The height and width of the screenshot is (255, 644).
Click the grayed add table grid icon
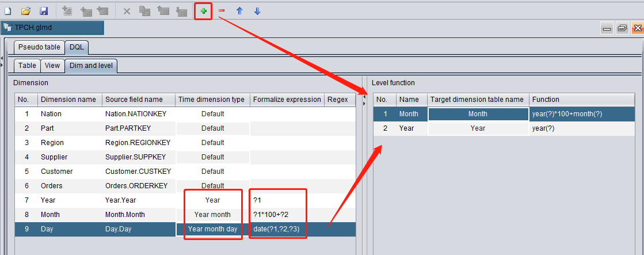(86, 12)
